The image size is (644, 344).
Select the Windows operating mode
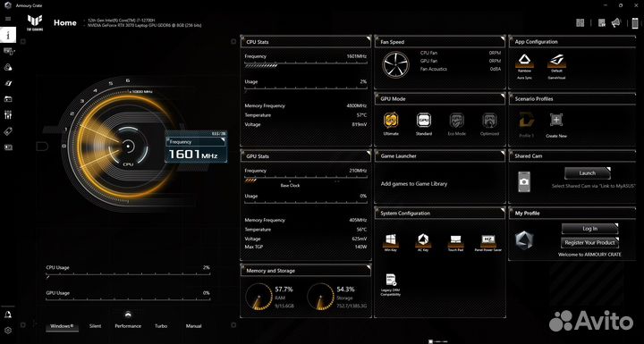(x=62, y=326)
